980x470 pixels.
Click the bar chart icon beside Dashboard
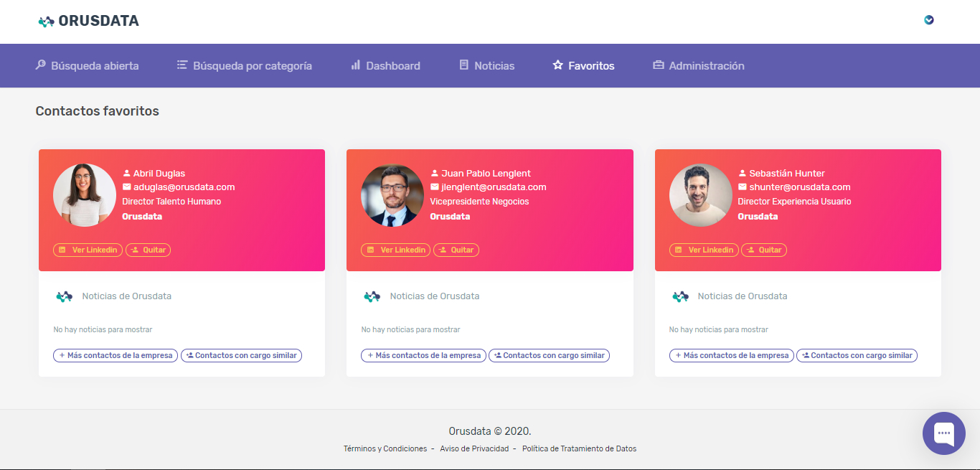pyautogui.click(x=355, y=65)
